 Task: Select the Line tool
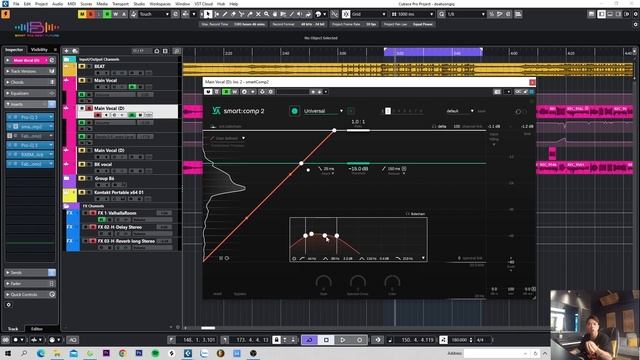point(291,14)
